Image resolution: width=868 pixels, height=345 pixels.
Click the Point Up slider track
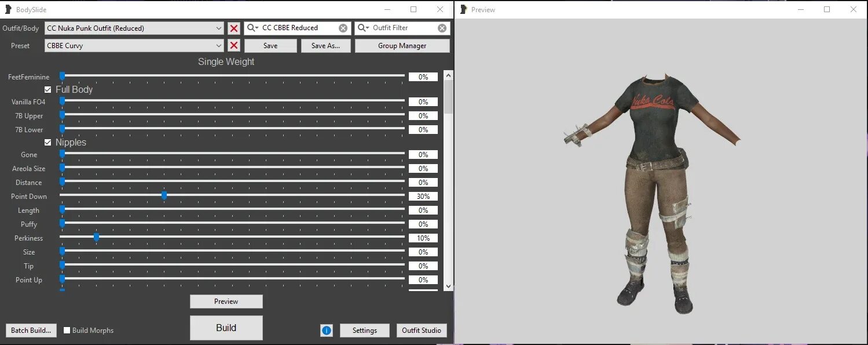pyautogui.click(x=232, y=279)
